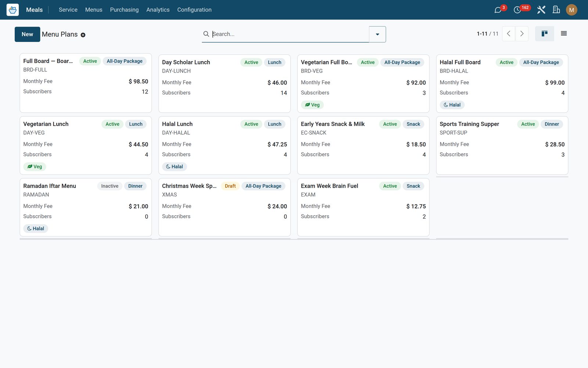Expand the search options dropdown
Viewport: 588px width, 368px height.
377,34
